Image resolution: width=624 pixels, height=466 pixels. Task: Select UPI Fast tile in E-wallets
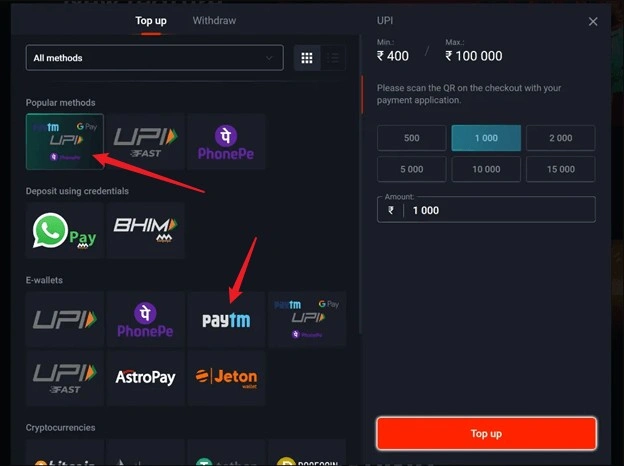click(65, 378)
